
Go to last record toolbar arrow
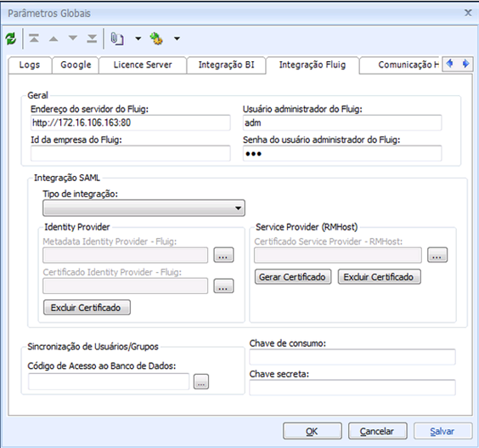92,38
